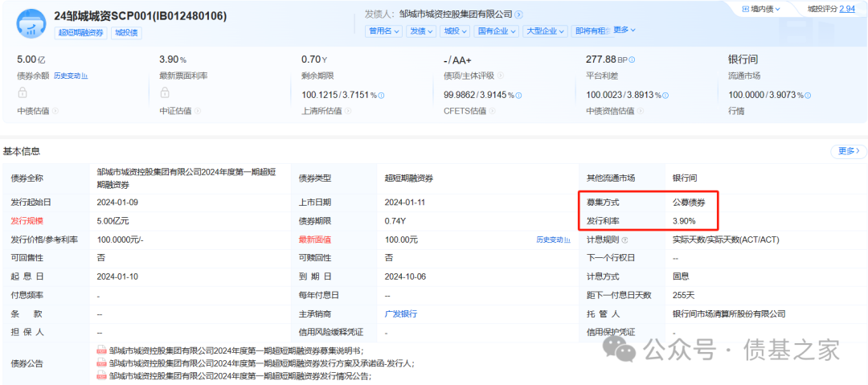The image size is (868, 385).
Task: Click the 100.0000元/- issue price value
Action: (121, 240)
